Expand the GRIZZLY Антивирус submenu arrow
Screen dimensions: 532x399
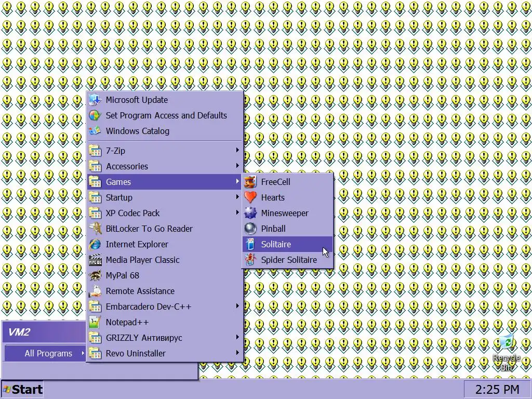click(237, 337)
